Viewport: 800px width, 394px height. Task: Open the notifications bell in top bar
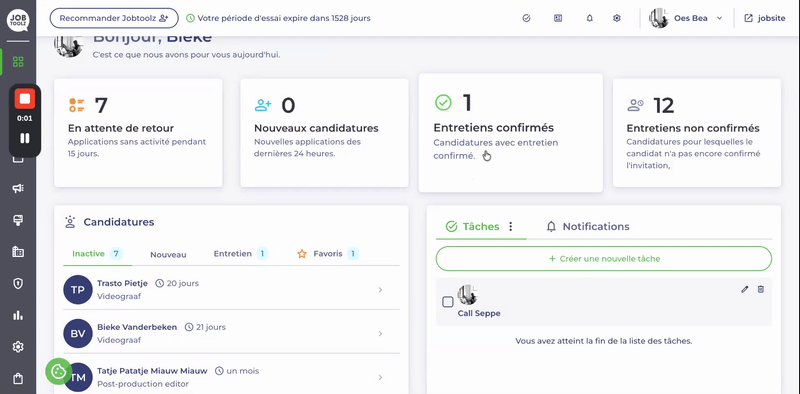pyautogui.click(x=589, y=18)
